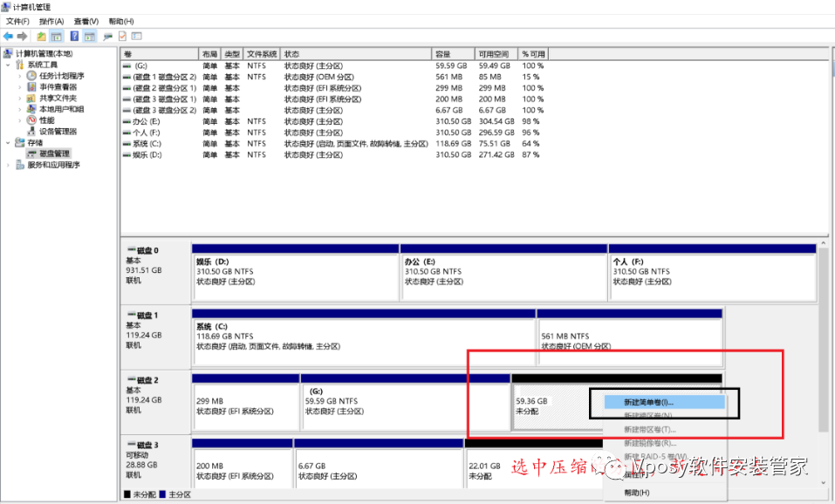This screenshot has width=835, height=504.
Task: Click 性能 performance icon in tree
Action: pyautogui.click(x=31, y=120)
